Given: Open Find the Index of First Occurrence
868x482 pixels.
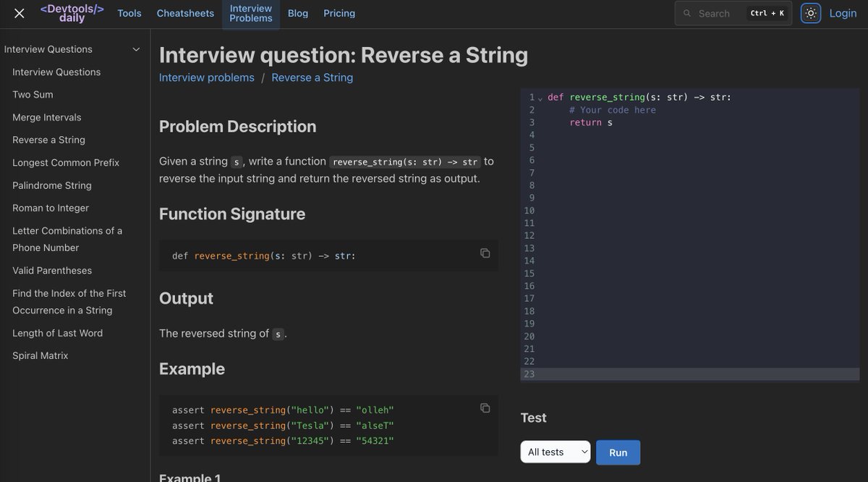Looking at the screenshot, I should pos(69,302).
